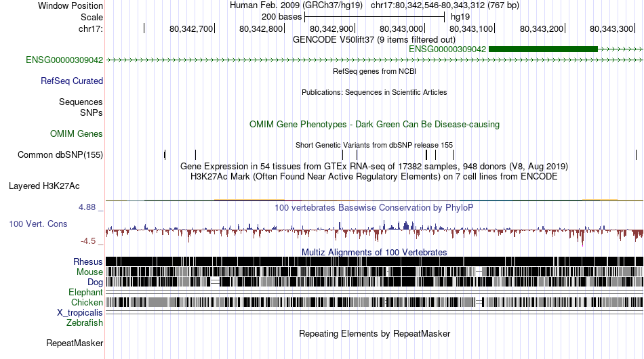
Task: Click the hg19 text beside the scale bar
Action: pyautogui.click(x=460, y=17)
